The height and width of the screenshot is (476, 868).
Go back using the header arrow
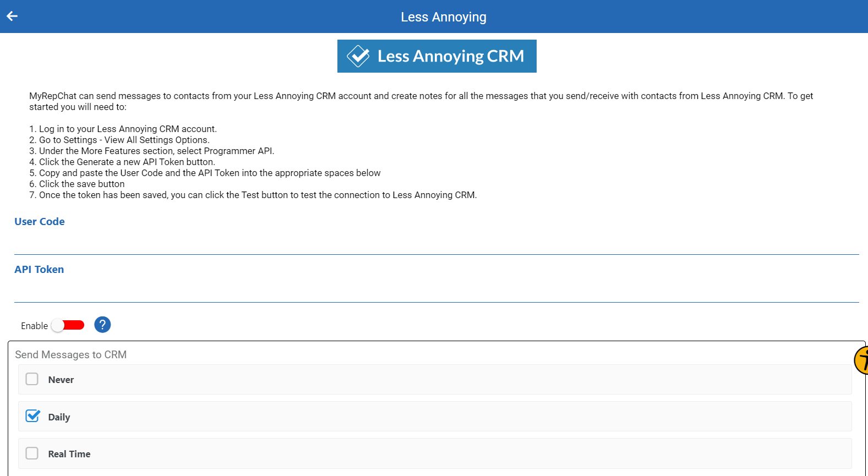12,16
